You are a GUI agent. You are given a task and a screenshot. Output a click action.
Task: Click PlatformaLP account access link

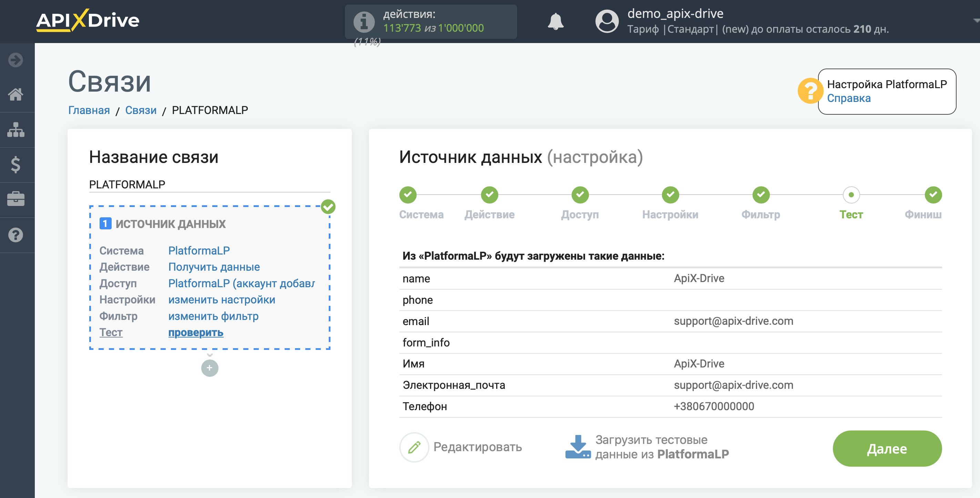(x=241, y=283)
